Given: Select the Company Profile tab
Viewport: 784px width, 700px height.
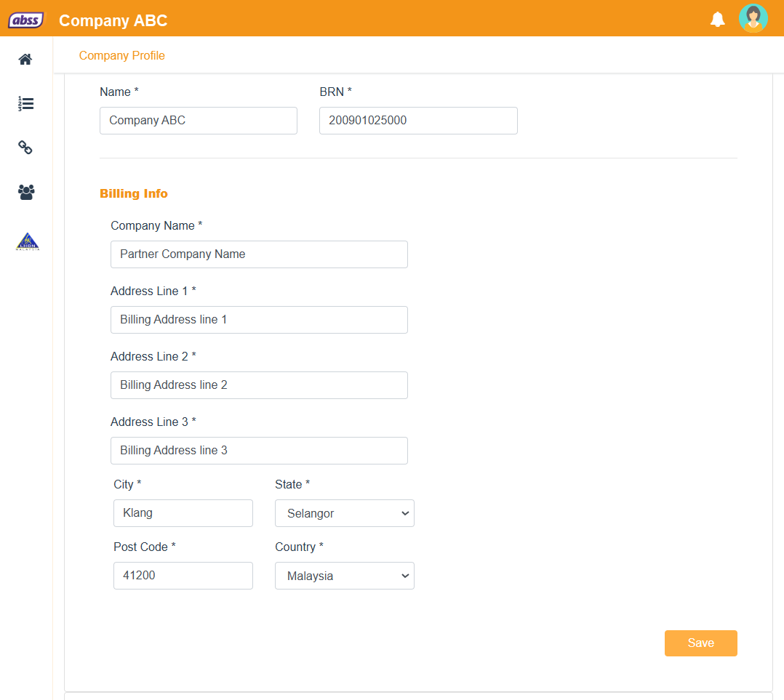Looking at the screenshot, I should [122, 56].
